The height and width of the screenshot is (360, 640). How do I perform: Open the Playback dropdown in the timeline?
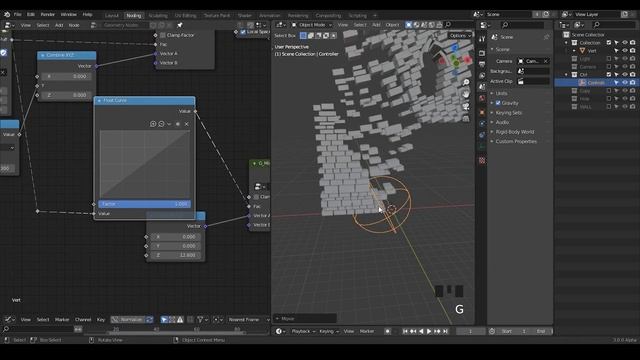pyautogui.click(x=303, y=331)
